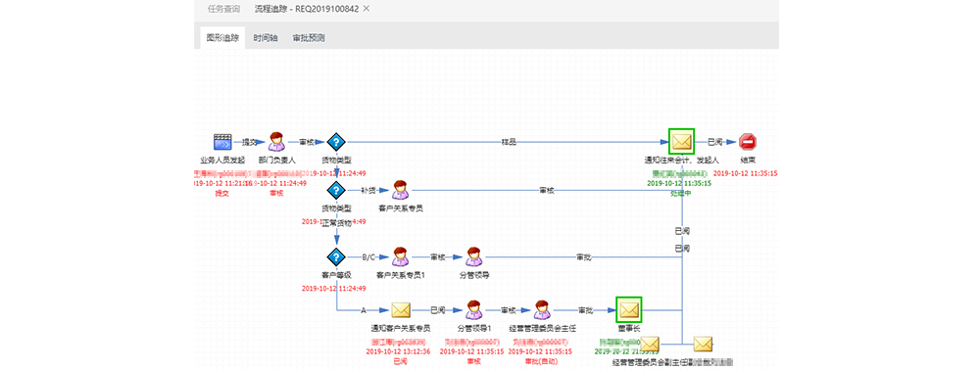
Task: Switch to the 任务查询 page tab
Action: click(223, 9)
